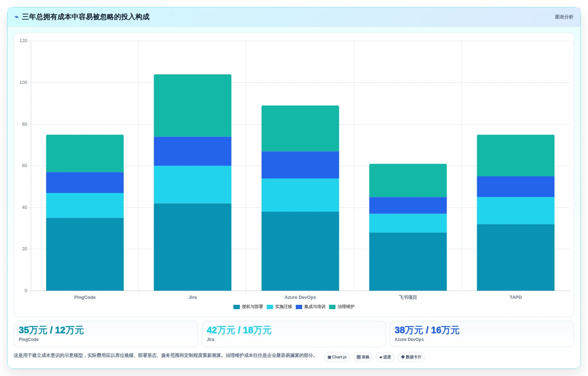Click Azure DevOps's 集成与培训 bar segment

[300, 165]
